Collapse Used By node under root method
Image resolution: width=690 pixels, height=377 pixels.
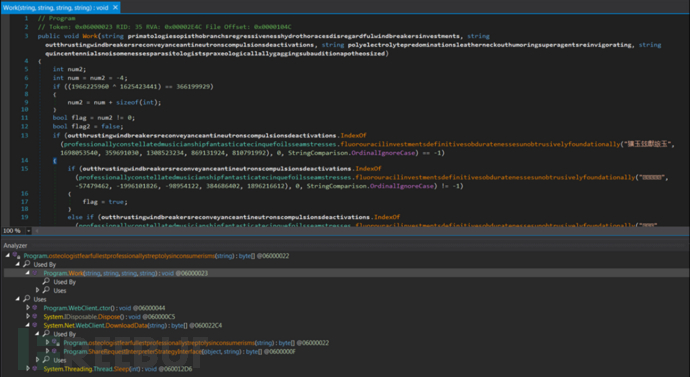18,264
